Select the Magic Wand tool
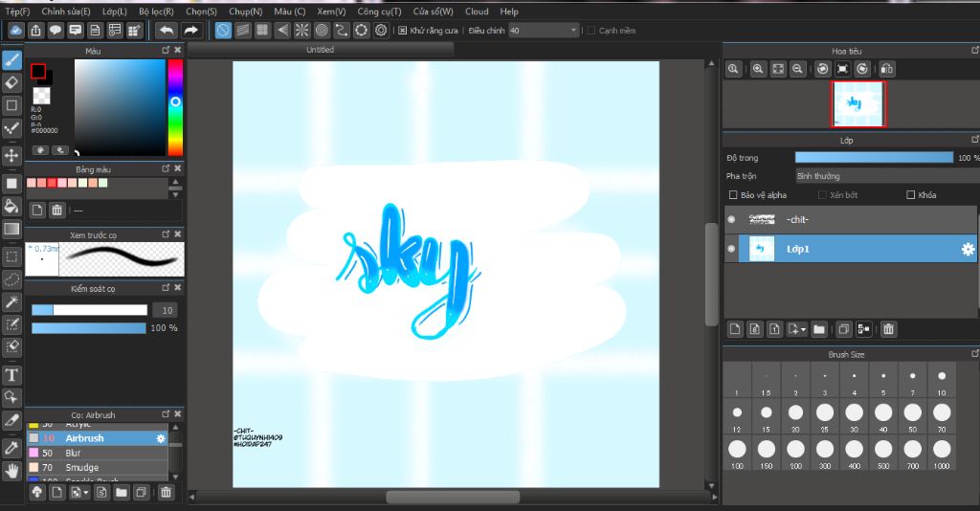The image size is (980, 511). [x=11, y=302]
